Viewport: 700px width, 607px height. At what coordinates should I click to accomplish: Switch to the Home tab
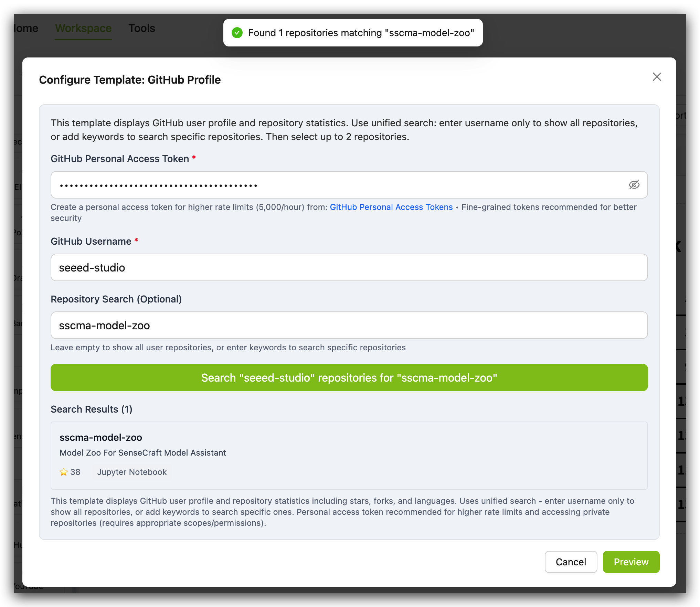pos(26,28)
